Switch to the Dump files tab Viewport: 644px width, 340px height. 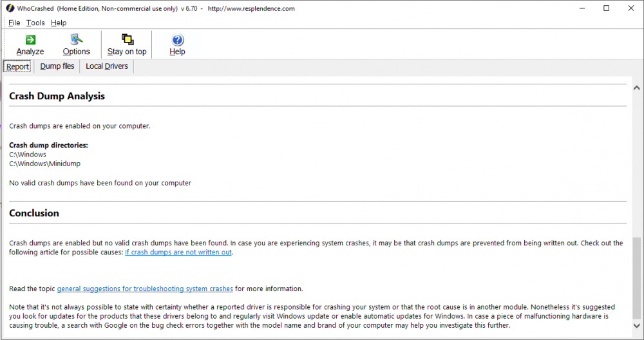pyautogui.click(x=57, y=66)
